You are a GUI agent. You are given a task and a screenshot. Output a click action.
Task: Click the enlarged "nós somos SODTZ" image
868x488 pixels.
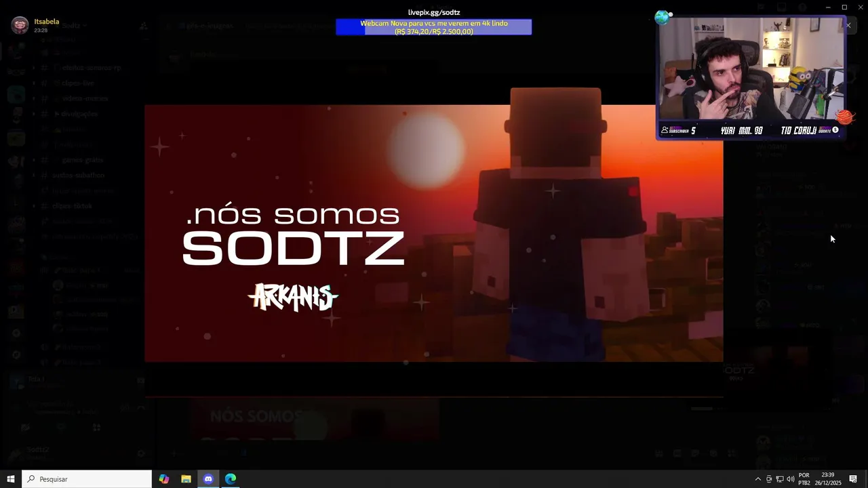point(434,233)
